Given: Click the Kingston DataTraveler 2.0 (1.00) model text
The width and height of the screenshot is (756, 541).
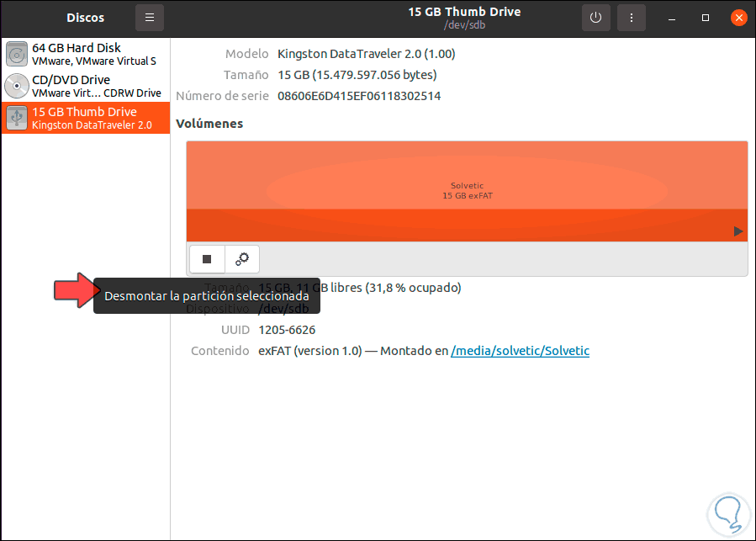Looking at the screenshot, I should point(366,54).
